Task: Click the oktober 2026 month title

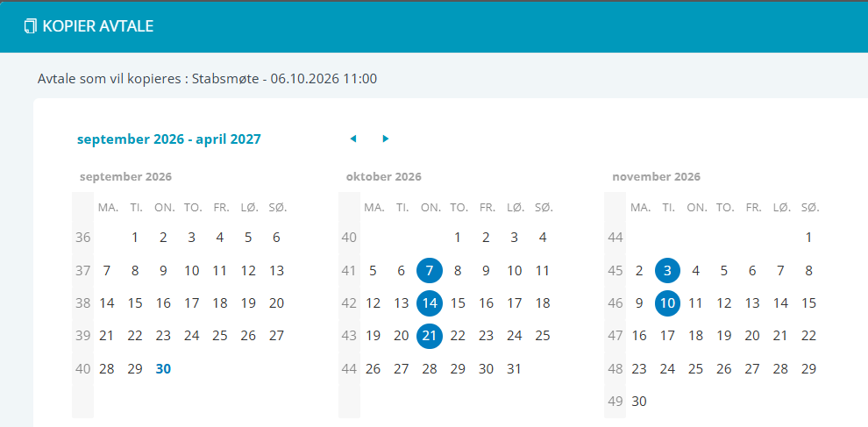Action: 384,176
